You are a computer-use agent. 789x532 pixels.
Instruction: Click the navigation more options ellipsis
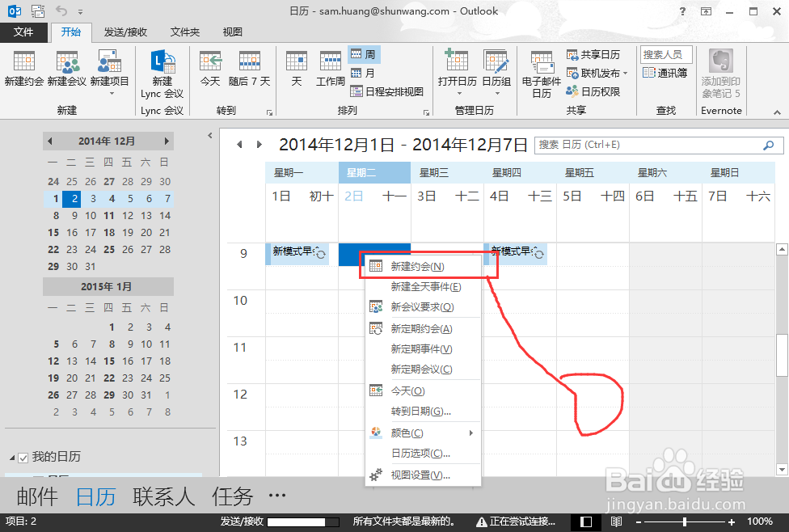pyautogui.click(x=277, y=496)
